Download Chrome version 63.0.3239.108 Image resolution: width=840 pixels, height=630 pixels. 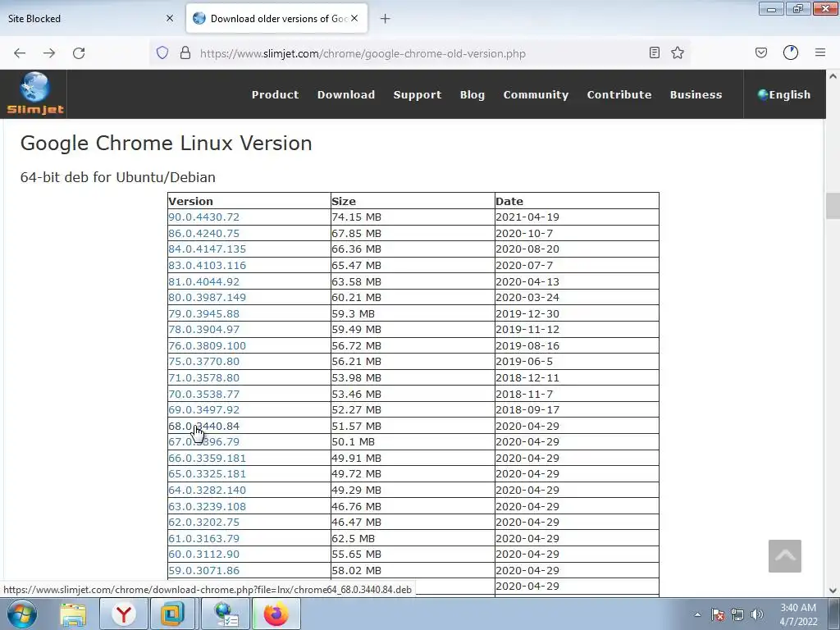pyautogui.click(x=207, y=506)
